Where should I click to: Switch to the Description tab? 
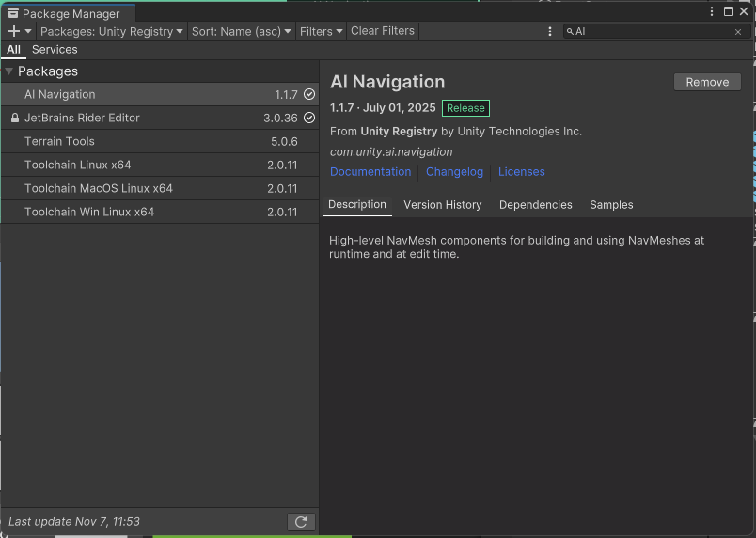[357, 205]
